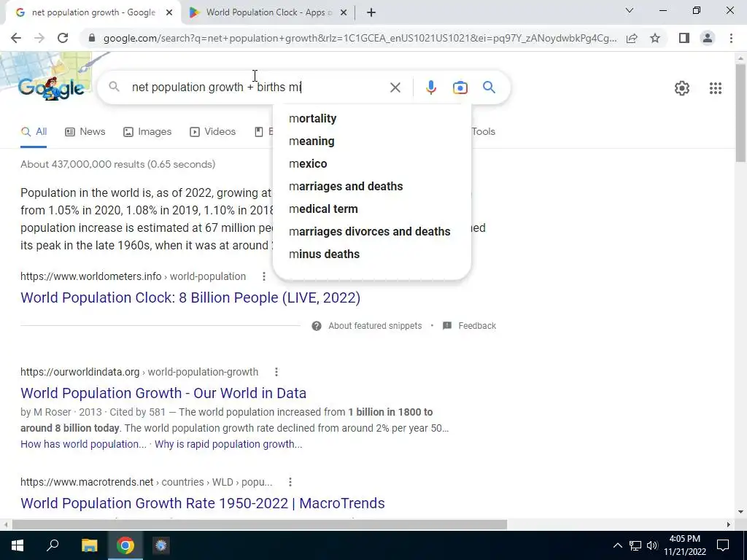Open options for ourworldindata result
747x560 pixels.
(x=276, y=372)
